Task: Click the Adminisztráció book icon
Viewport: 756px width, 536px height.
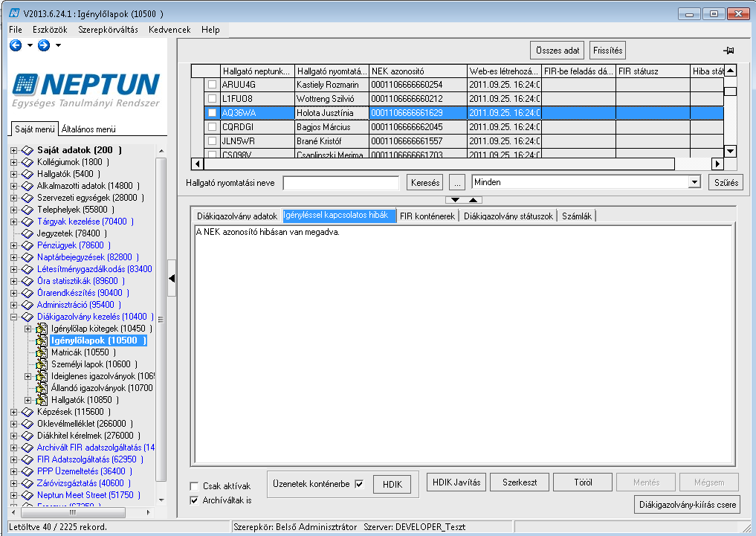Action: pos(28,305)
